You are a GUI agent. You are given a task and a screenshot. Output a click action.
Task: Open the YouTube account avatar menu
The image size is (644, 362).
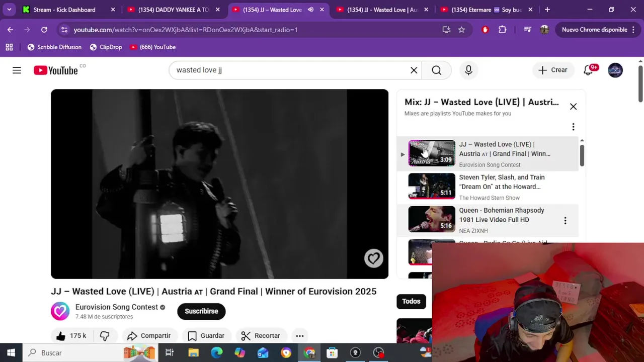pyautogui.click(x=615, y=70)
